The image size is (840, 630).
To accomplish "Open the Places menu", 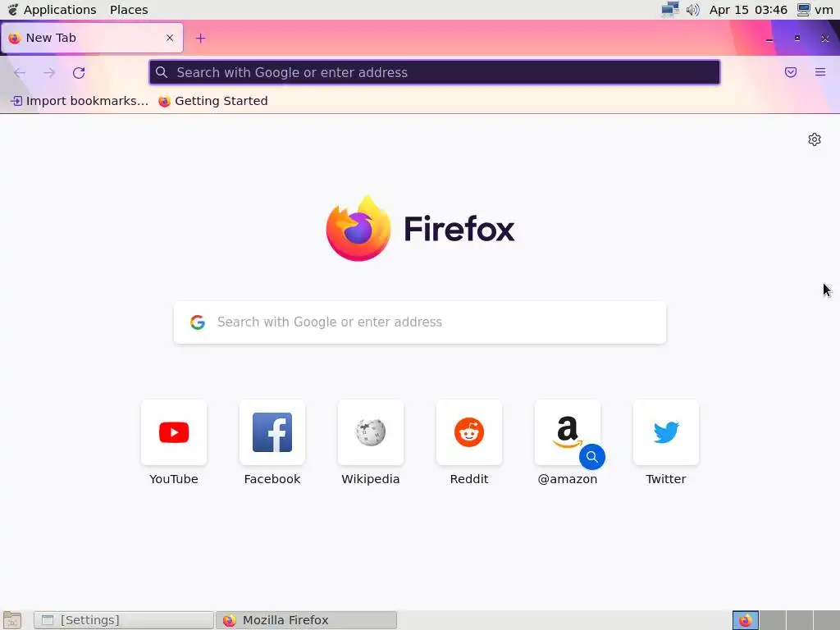I will click(x=129, y=10).
